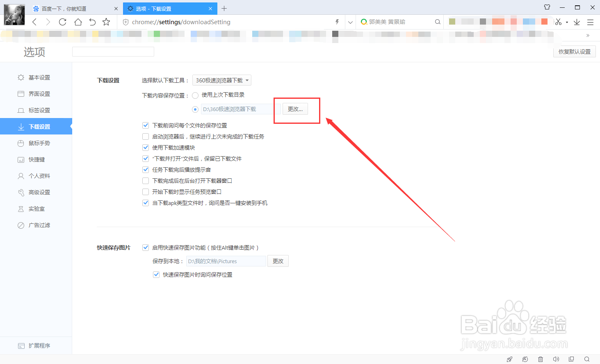The height and width of the screenshot is (364, 600).
Task: Click the trash clear-traces icon in status bar
Action: coord(541,359)
